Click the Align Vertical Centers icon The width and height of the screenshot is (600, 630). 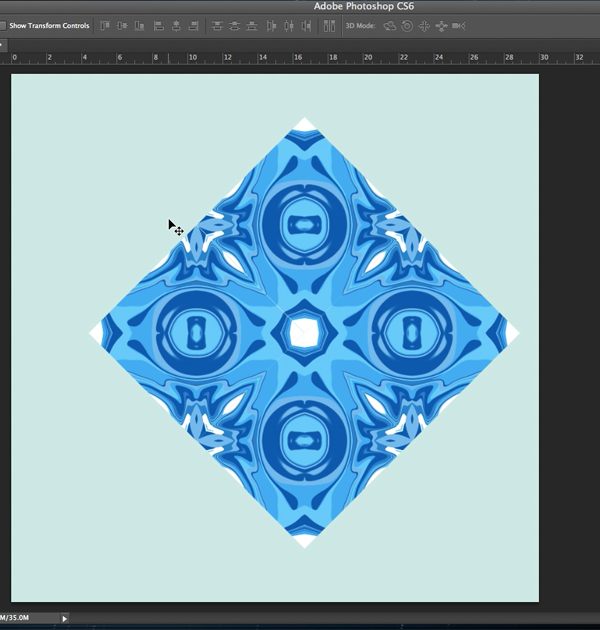tap(122, 26)
